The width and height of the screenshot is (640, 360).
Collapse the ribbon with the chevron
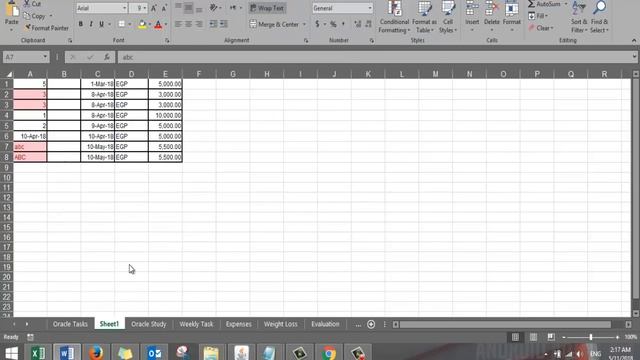(x=633, y=40)
